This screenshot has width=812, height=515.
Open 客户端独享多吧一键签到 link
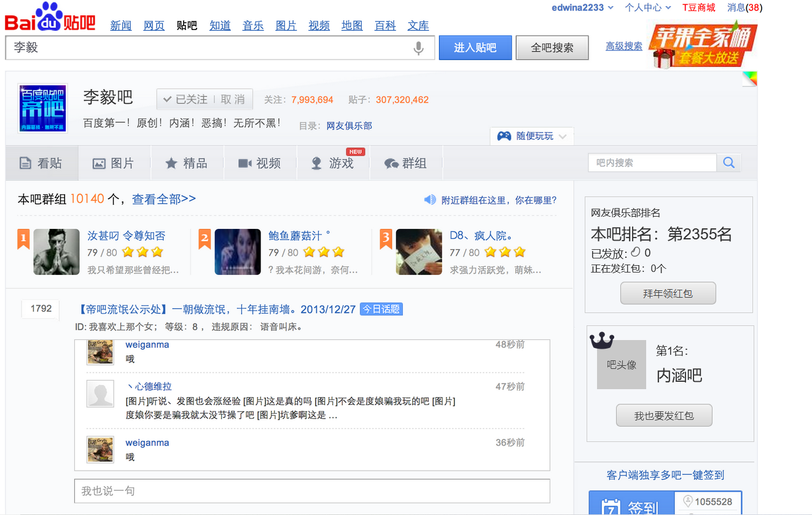pyautogui.click(x=665, y=475)
